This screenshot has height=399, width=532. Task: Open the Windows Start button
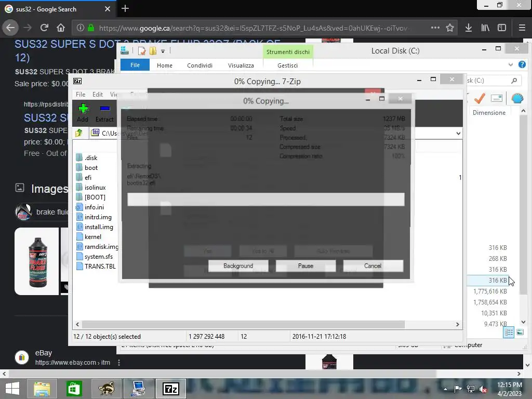[x=12, y=389]
